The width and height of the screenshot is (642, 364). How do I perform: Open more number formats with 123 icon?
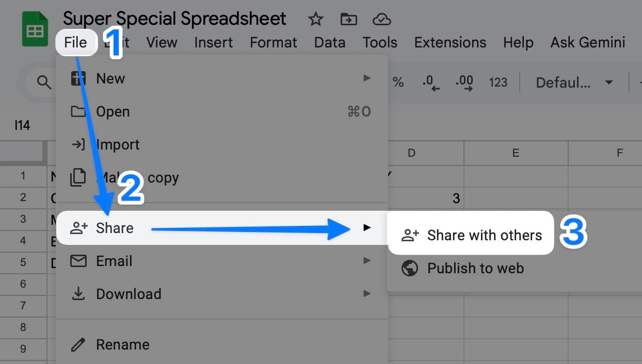click(497, 82)
